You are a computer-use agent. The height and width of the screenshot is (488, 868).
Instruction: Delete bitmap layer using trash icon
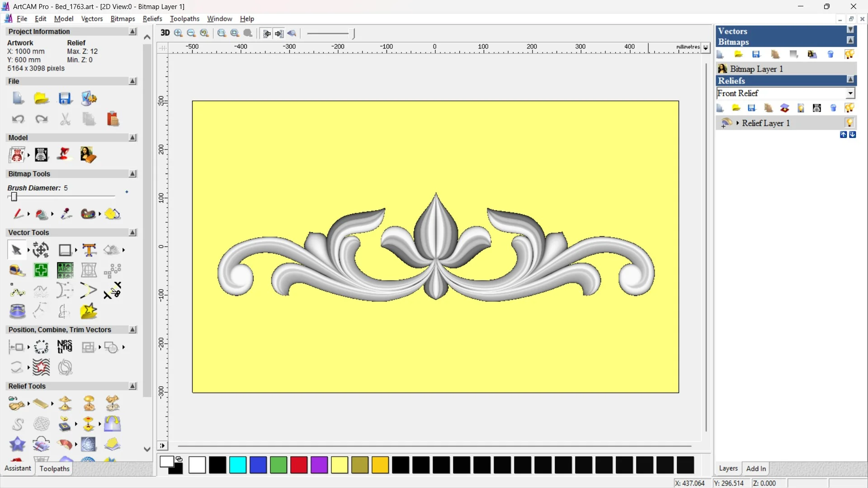[x=830, y=55]
